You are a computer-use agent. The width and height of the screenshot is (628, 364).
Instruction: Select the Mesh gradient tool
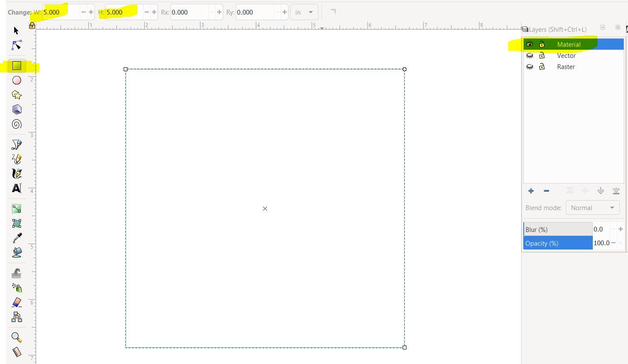[16, 223]
